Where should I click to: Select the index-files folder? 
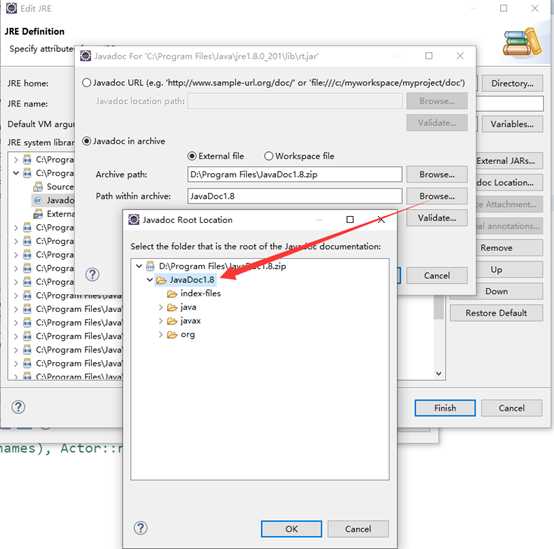200,293
